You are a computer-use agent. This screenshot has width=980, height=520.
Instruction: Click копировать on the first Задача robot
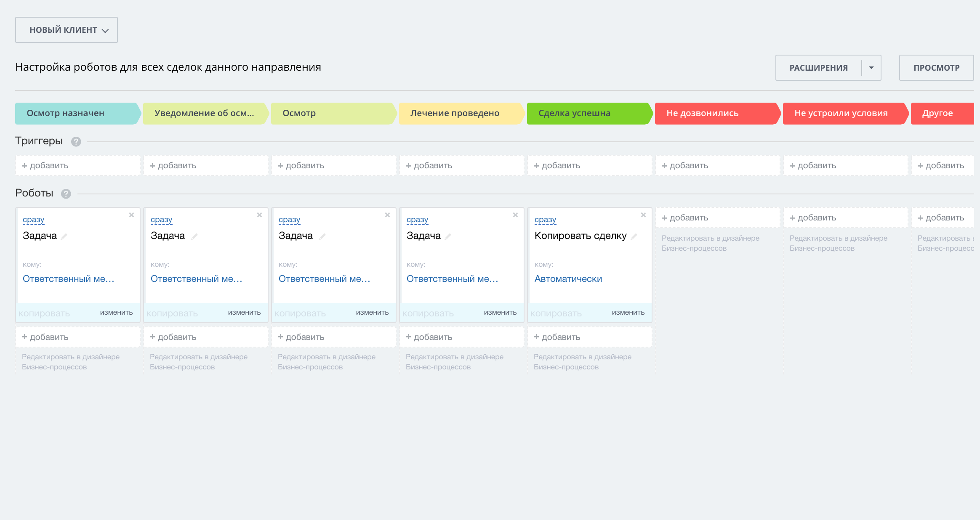(x=44, y=313)
